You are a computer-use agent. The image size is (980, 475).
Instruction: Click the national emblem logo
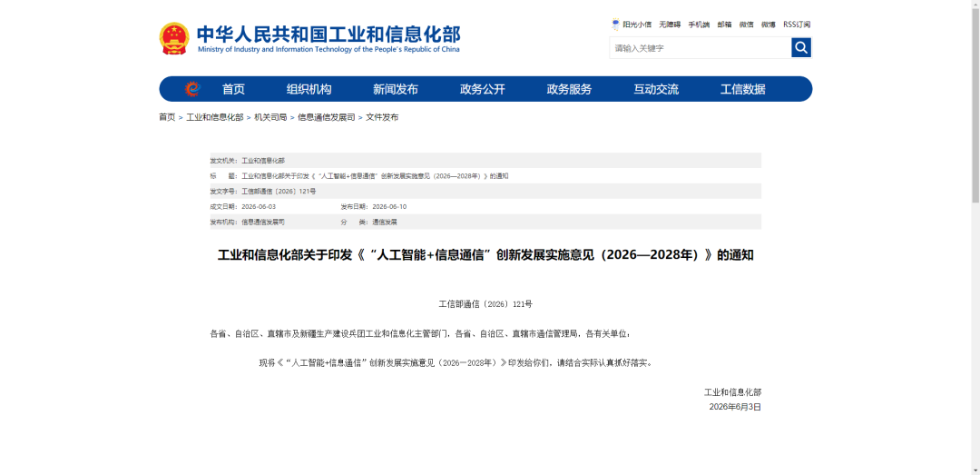[173, 38]
